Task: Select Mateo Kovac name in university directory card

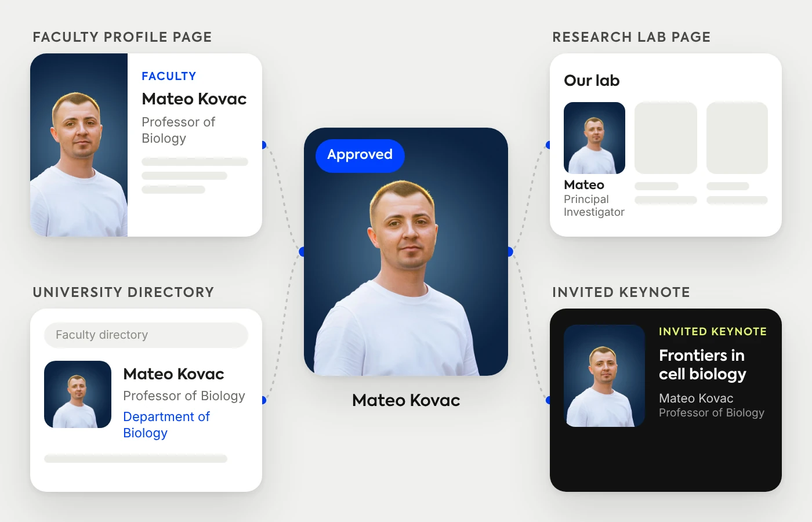Action: [x=173, y=374]
